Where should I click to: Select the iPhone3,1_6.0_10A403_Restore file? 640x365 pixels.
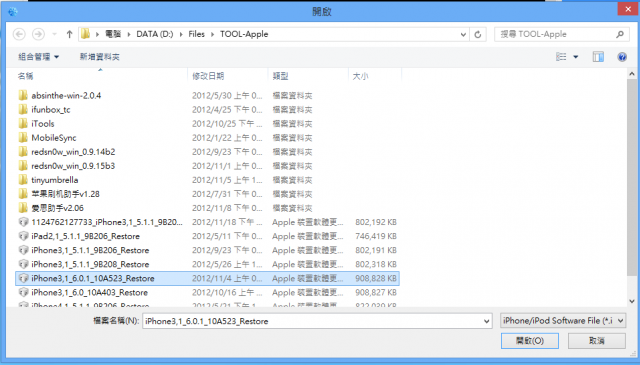pos(89,293)
